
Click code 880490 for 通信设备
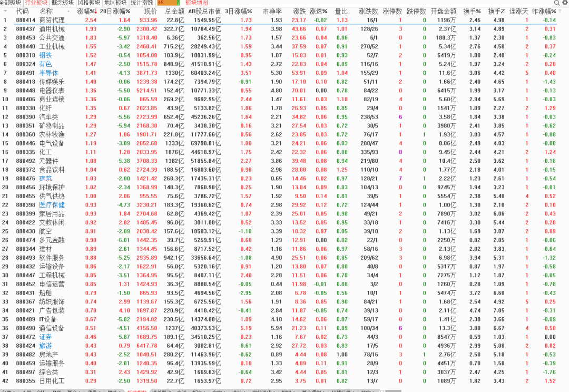[x=25, y=328]
